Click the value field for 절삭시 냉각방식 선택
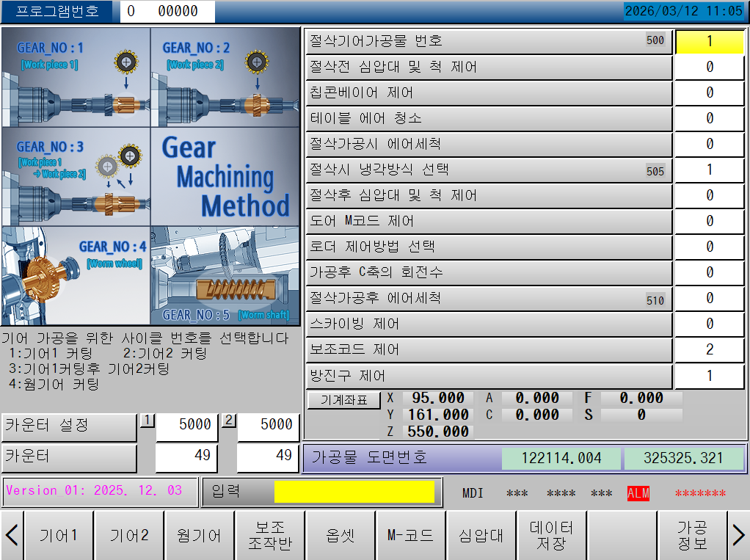750x560 pixels. [710, 170]
